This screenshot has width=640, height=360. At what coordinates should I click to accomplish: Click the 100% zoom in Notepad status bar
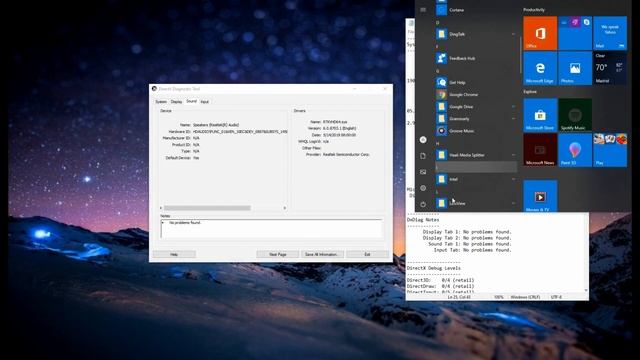[x=498, y=297]
